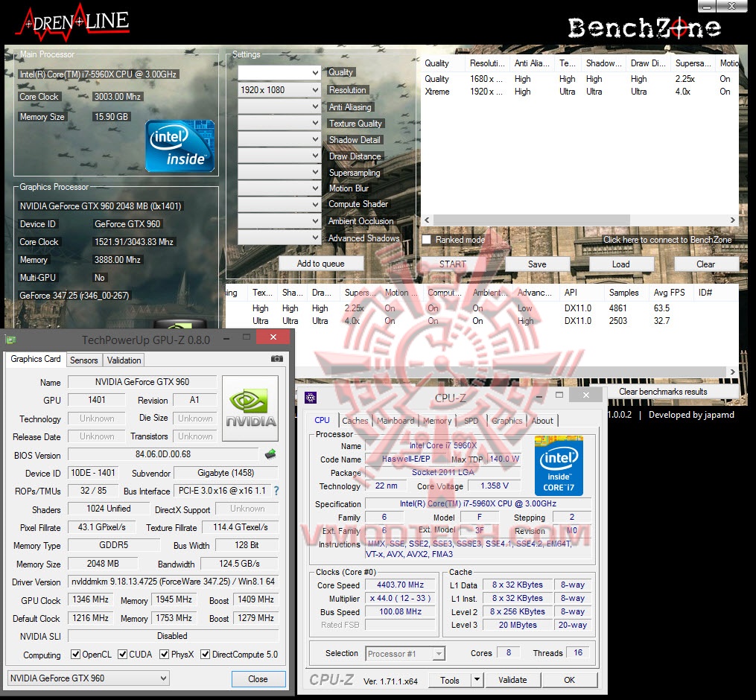Click the Load button in BenchZone

coord(621,264)
